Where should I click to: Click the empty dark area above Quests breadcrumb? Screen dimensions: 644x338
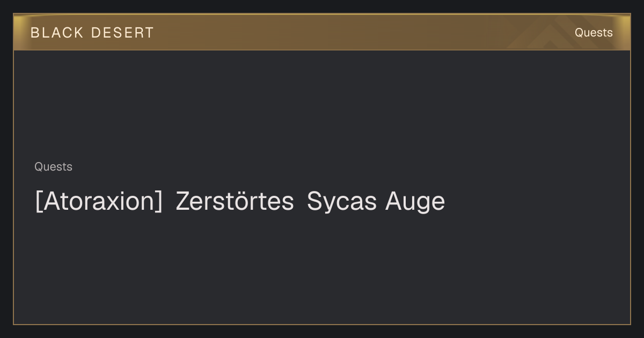(x=322, y=105)
